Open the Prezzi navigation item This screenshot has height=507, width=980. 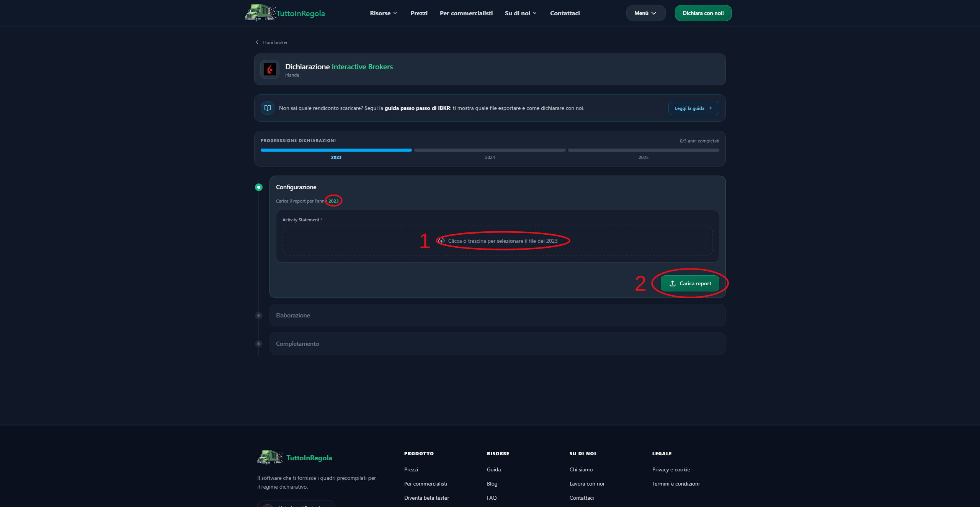coord(419,13)
